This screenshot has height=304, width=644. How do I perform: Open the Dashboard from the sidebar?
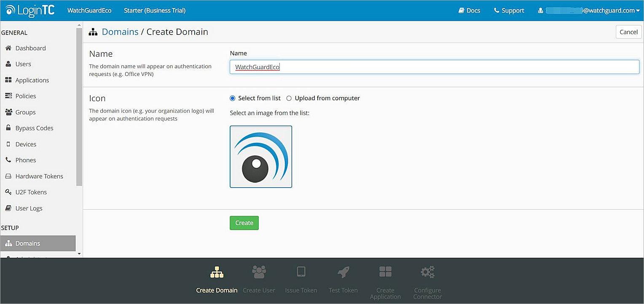[x=30, y=48]
